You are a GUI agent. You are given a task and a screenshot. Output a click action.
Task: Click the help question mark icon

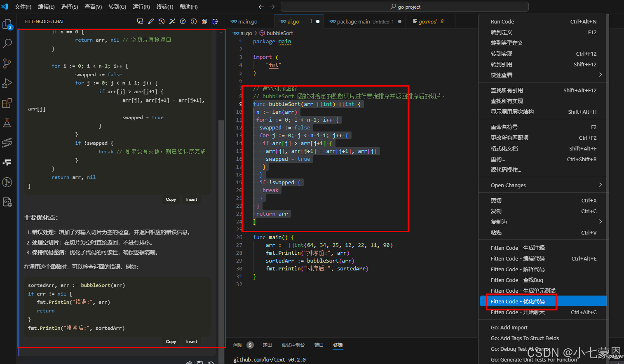[183, 21]
